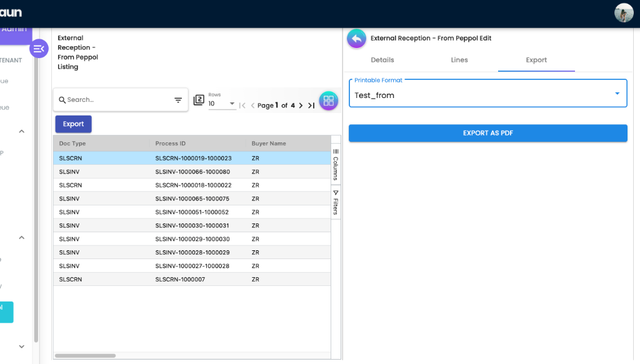Go to the next page of results

pos(301,106)
